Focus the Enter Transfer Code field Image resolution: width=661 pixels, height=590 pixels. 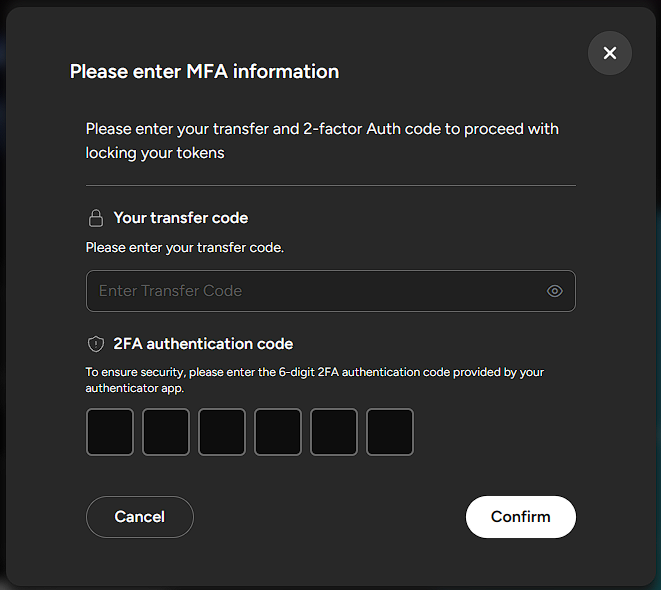(x=330, y=291)
